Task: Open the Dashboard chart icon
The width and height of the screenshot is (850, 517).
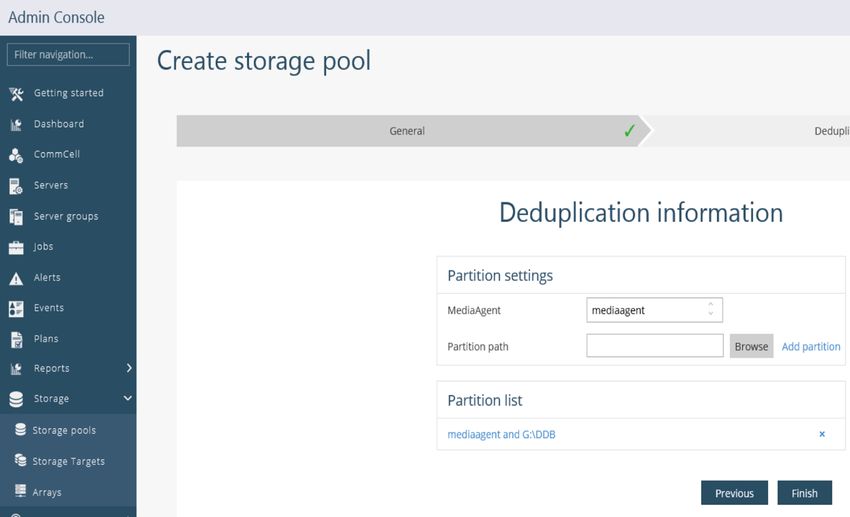Action: pyautogui.click(x=16, y=125)
